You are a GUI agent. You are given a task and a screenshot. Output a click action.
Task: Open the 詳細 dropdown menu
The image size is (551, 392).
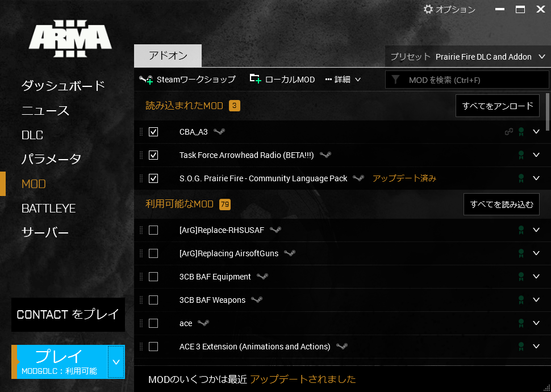(x=343, y=80)
